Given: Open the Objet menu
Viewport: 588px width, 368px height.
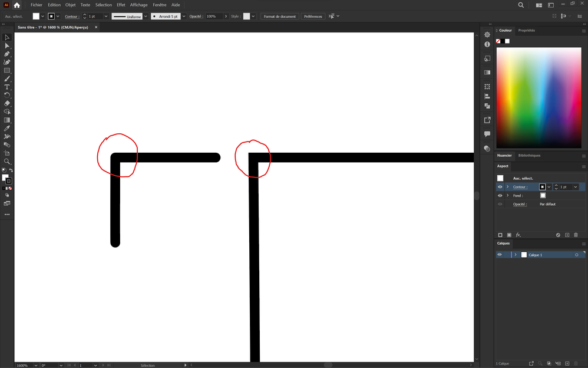Looking at the screenshot, I should pyautogui.click(x=70, y=5).
